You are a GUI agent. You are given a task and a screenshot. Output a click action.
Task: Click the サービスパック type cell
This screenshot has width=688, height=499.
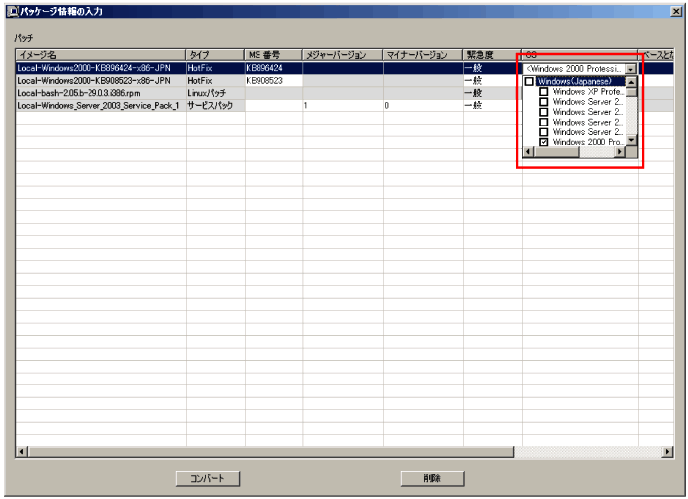click(x=215, y=106)
